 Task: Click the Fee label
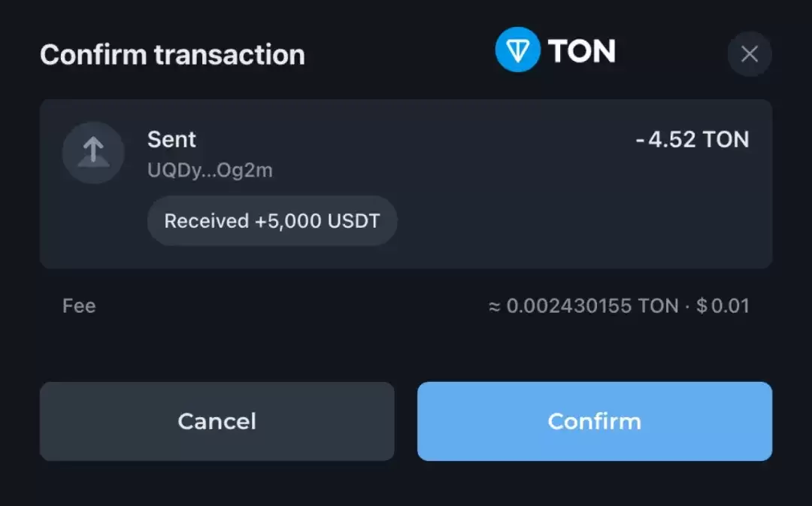point(79,306)
